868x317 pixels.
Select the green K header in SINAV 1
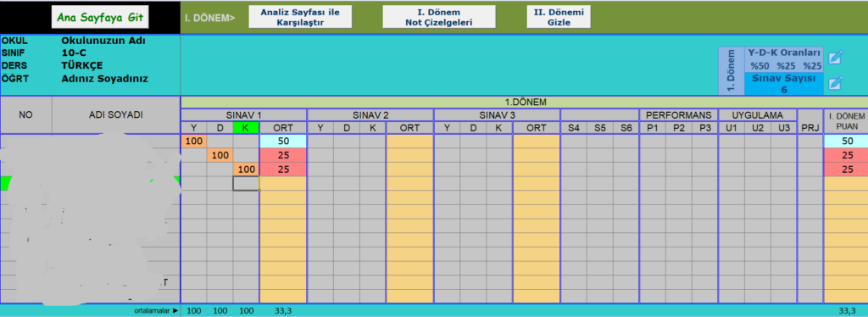[246, 128]
